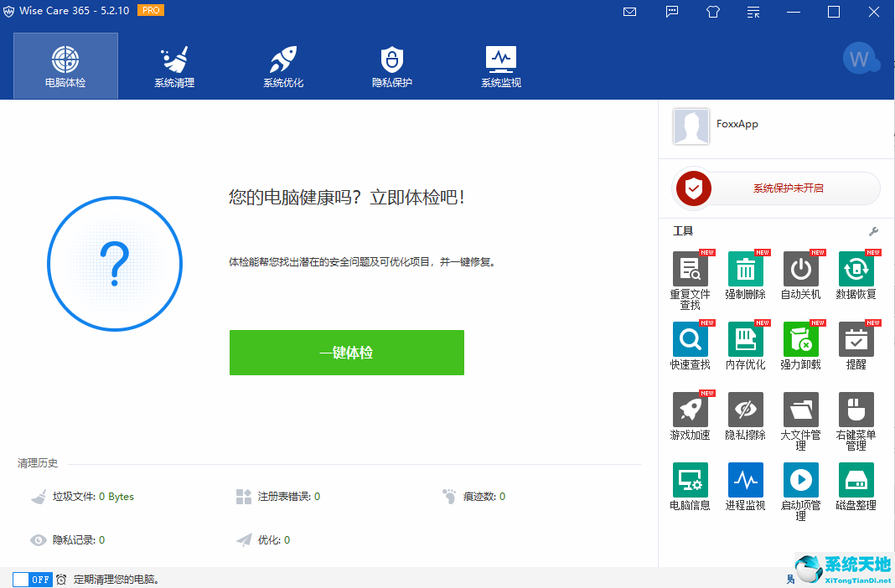Click the 注册表错误: 0 entry

tap(278, 496)
